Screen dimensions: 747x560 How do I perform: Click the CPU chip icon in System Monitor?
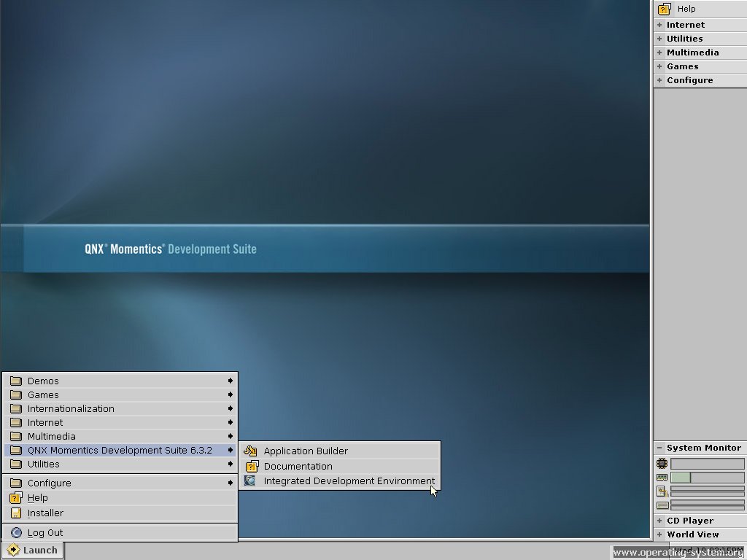tap(662, 463)
